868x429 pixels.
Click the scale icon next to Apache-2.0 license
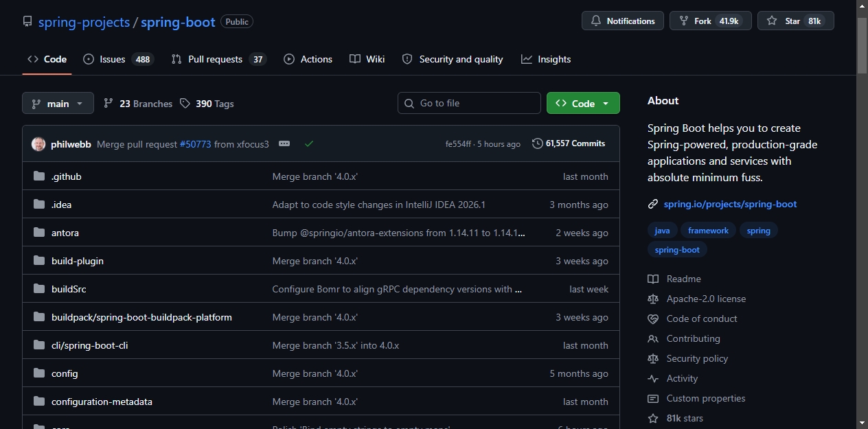point(653,299)
